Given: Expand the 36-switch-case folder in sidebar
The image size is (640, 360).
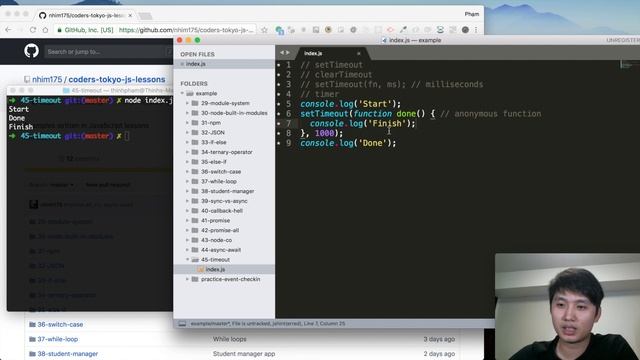Looking at the screenshot, I should [187, 172].
